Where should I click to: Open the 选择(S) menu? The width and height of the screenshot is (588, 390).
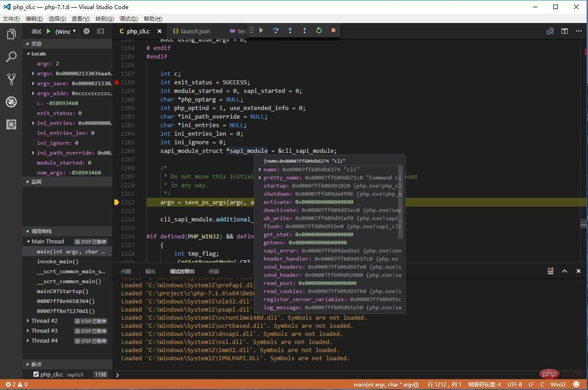(57, 19)
